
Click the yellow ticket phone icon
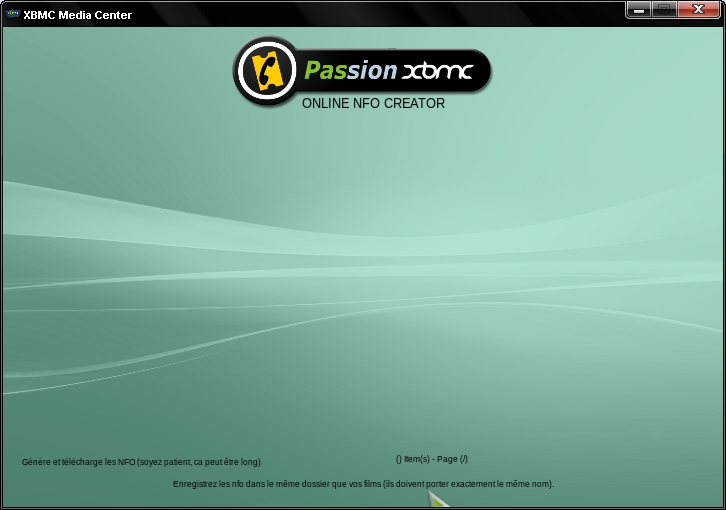click(267, 70)
